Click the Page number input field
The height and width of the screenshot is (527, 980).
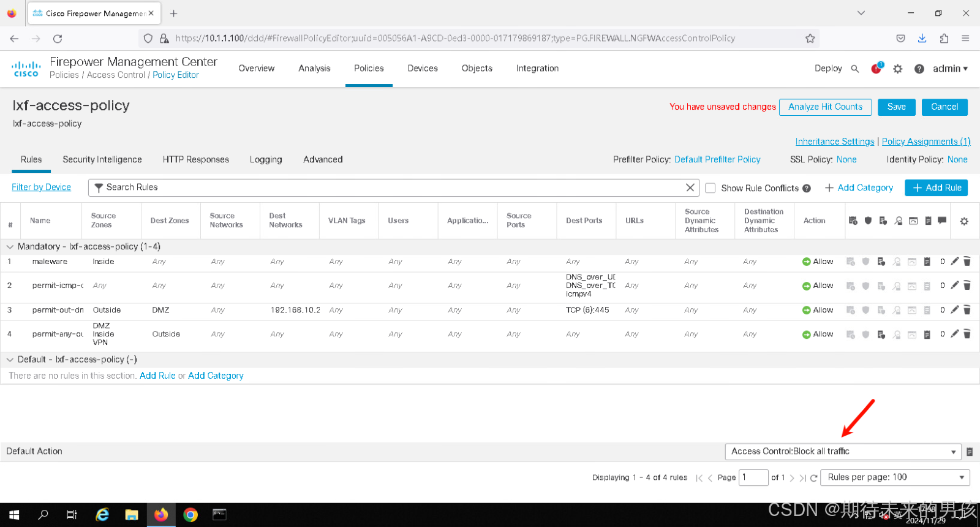753,477
